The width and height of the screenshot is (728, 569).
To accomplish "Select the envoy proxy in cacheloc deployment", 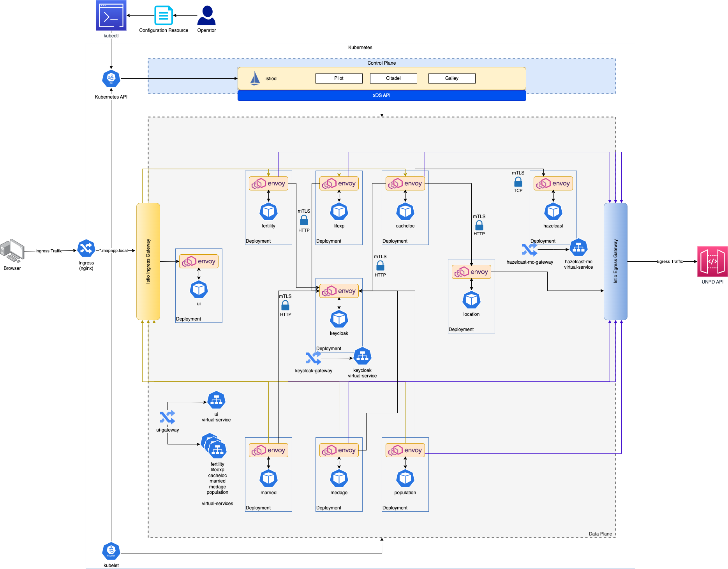I will pyautogui.click(x=405, y=183).
